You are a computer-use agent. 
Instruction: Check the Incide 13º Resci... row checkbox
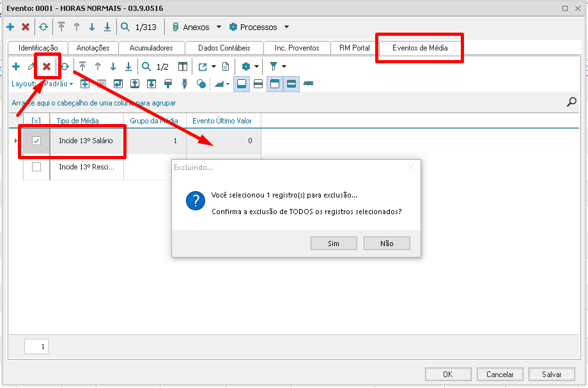(x=36, y=167)
